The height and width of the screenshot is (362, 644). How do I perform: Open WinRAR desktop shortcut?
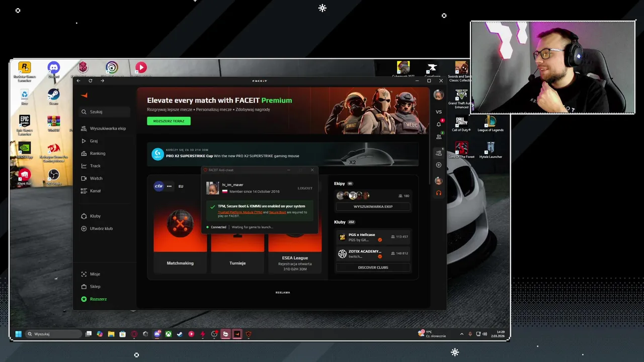coord(53,123)
